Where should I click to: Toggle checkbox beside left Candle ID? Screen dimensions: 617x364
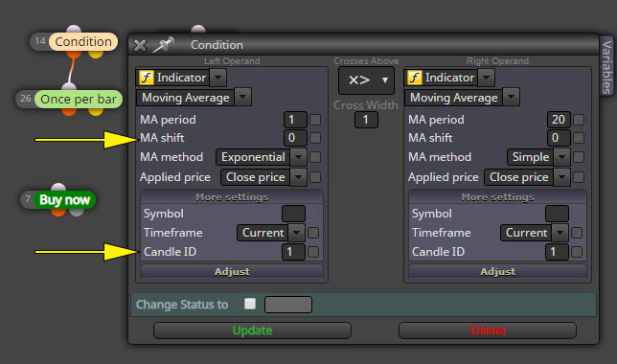pos(313,252)
